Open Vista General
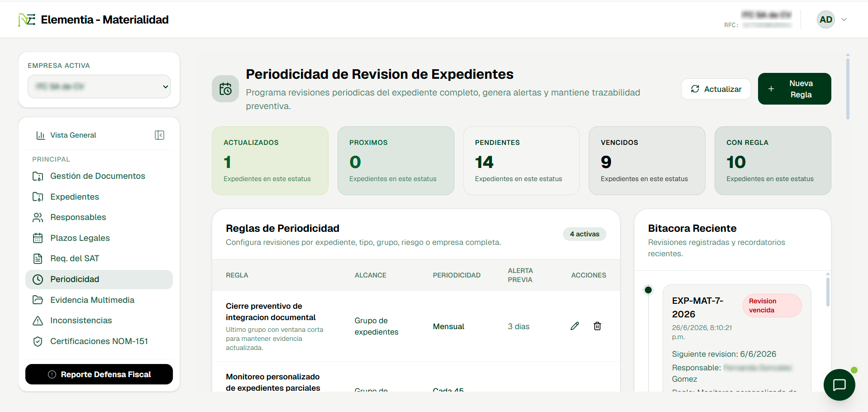This screenshot has width=868, height=412. click(73, 135)
